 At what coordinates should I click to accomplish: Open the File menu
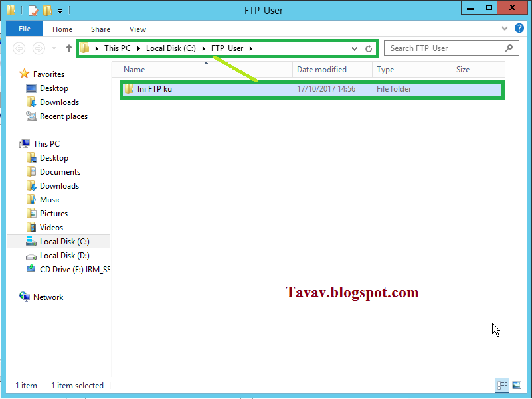point(24,29)
